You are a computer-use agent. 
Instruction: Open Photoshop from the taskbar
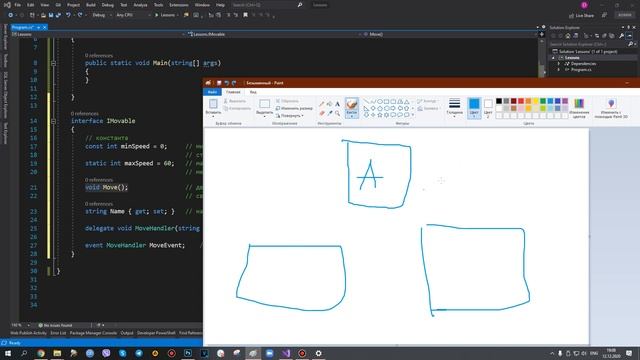[x=188, y=353]
